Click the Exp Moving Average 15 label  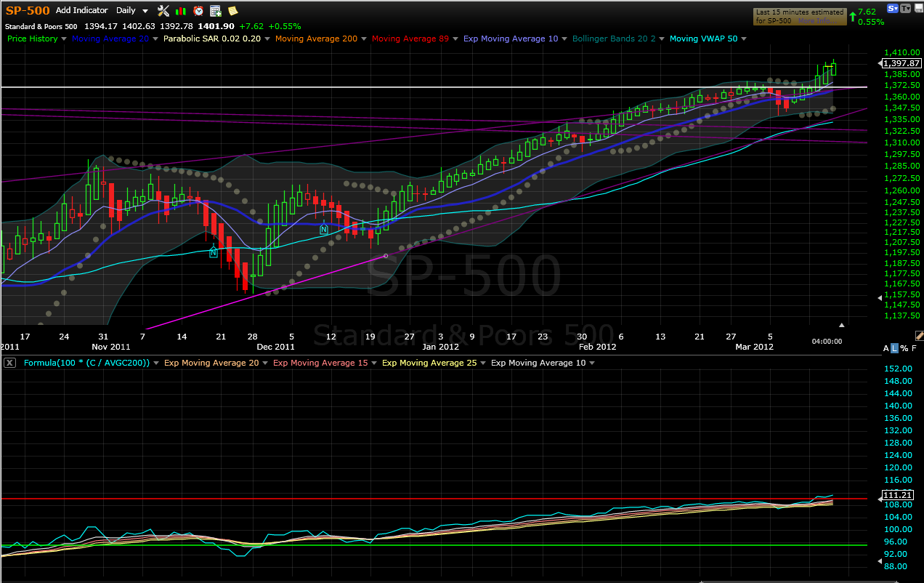[320, 363]
